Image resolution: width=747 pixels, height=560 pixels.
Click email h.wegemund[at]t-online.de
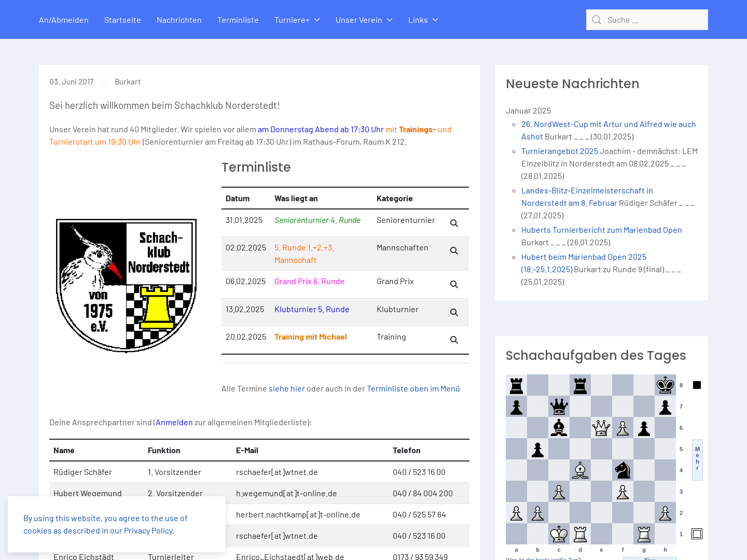[286, 494]
